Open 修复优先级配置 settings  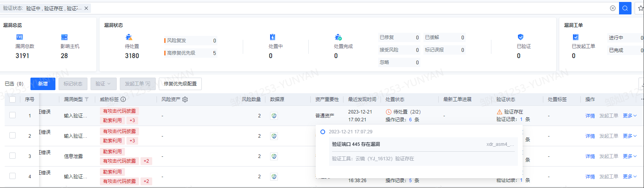click(x=180, y=84)
